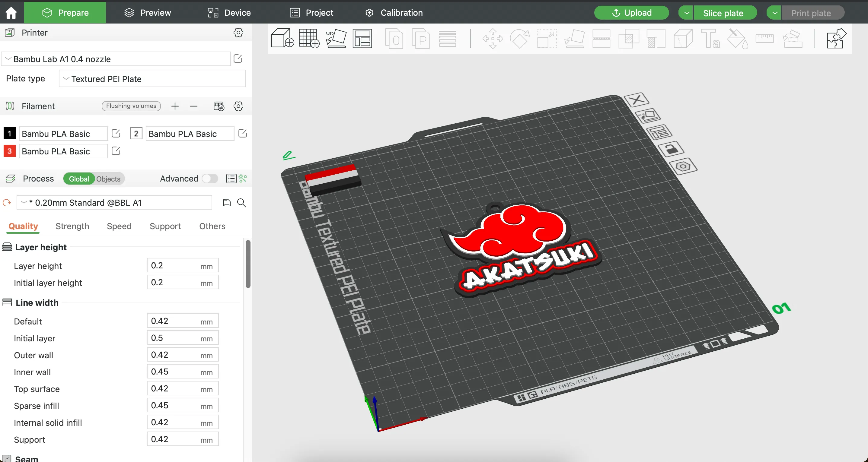The width and height of the screenshot is (868, 462).
Task: Select the Rotate tool
Action: (x=520, y=38)
